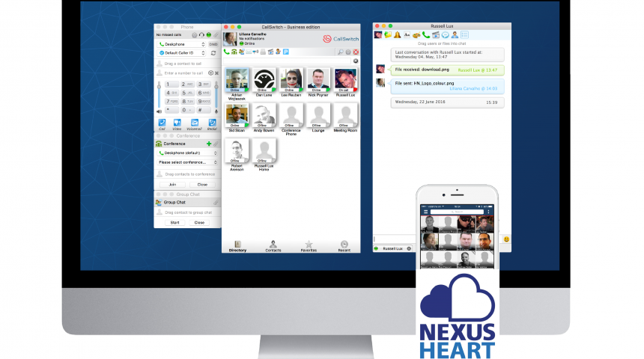This screenshot has width=644, height=359.
Task: Switch to the Favorites tab
Action: click(x=309, y=247)
